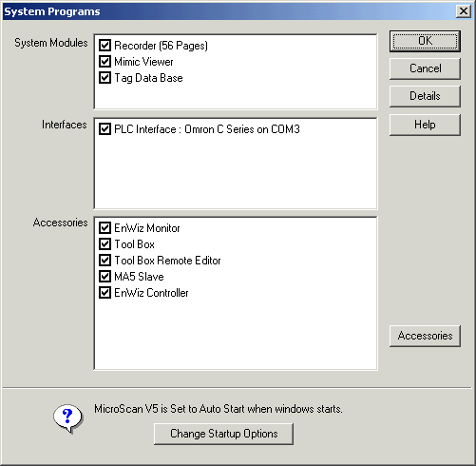Toggle the Mimic Viewer checkbox
The height and width of the screenshot is (466, 476).
(x=105, y=62)
